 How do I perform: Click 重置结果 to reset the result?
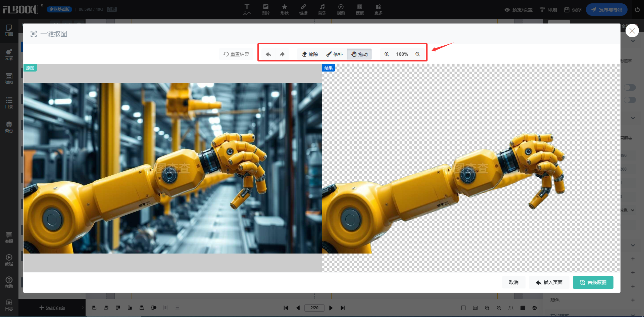coord(236,54)
